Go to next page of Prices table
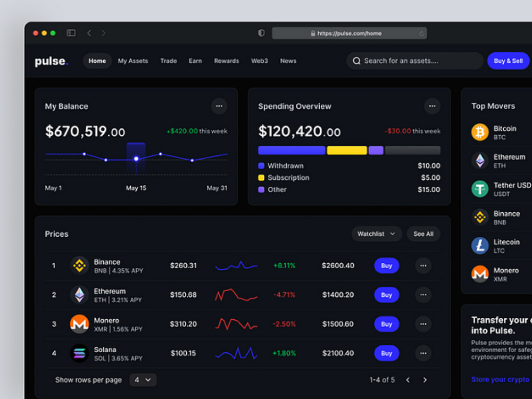Screen dimensions: 532x399 [x=425, y=380]
